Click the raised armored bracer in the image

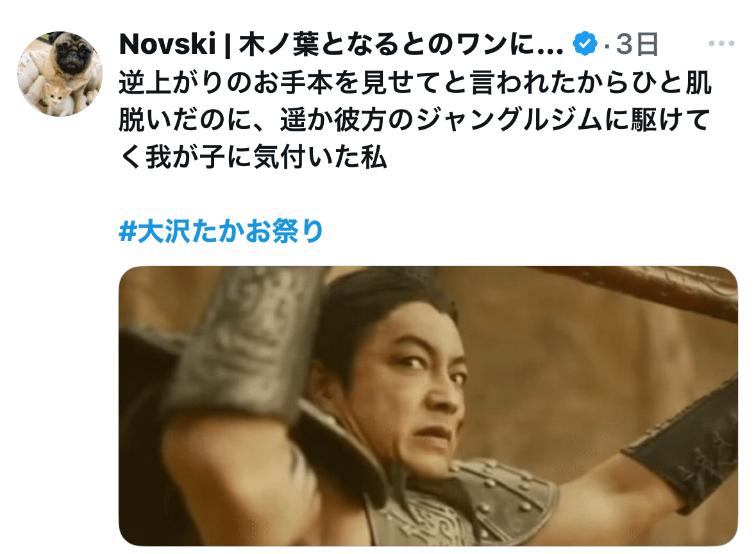click(251, 337)
